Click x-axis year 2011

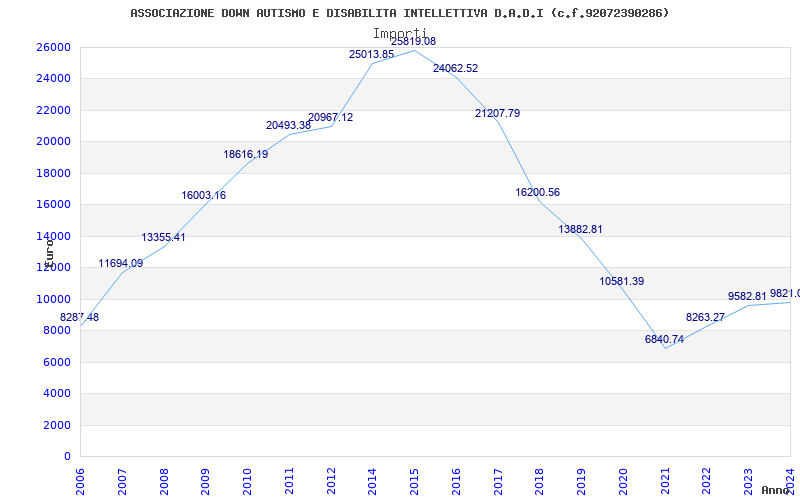click(289, 482)
